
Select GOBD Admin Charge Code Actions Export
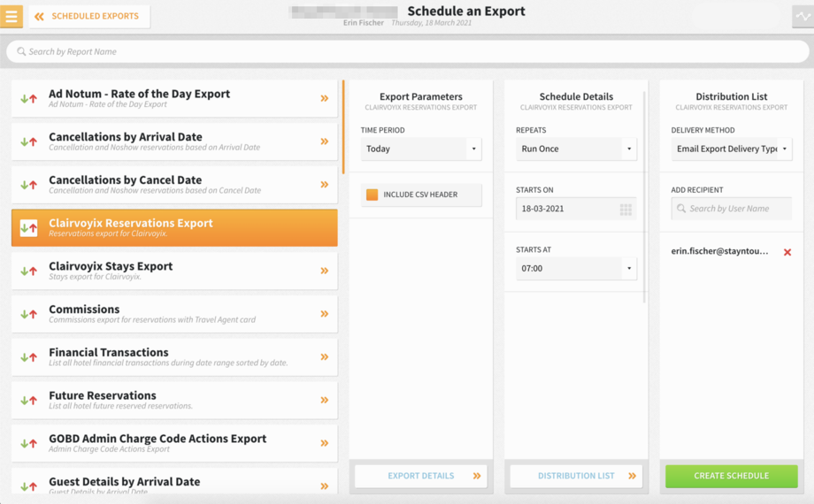174,443
